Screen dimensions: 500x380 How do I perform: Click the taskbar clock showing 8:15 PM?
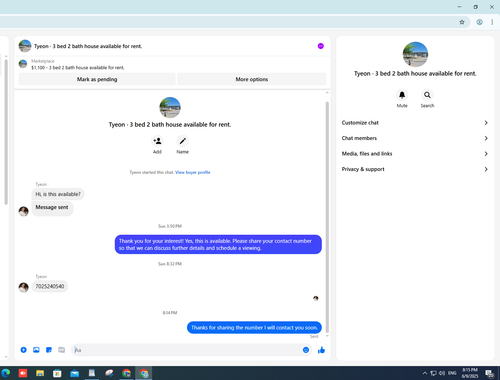470,373
